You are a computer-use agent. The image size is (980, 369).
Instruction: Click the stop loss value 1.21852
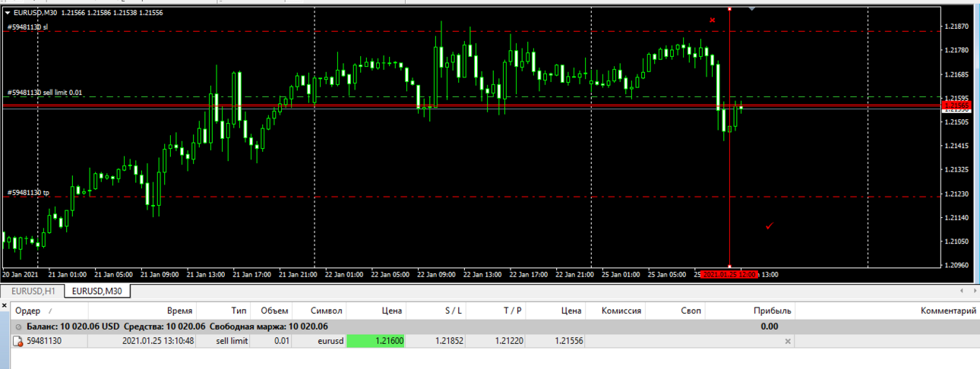click(x=450, y=342)
